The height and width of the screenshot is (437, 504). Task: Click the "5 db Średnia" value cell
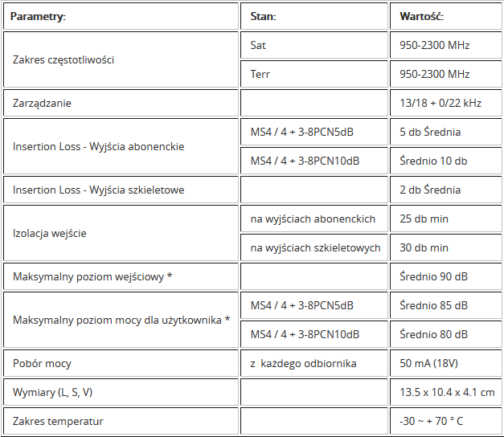point(430,132)
